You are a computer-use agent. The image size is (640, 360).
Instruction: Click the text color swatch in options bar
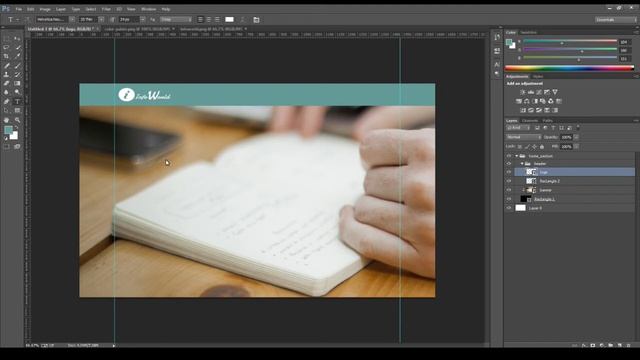pyautogui.click(x=229, y=20)
